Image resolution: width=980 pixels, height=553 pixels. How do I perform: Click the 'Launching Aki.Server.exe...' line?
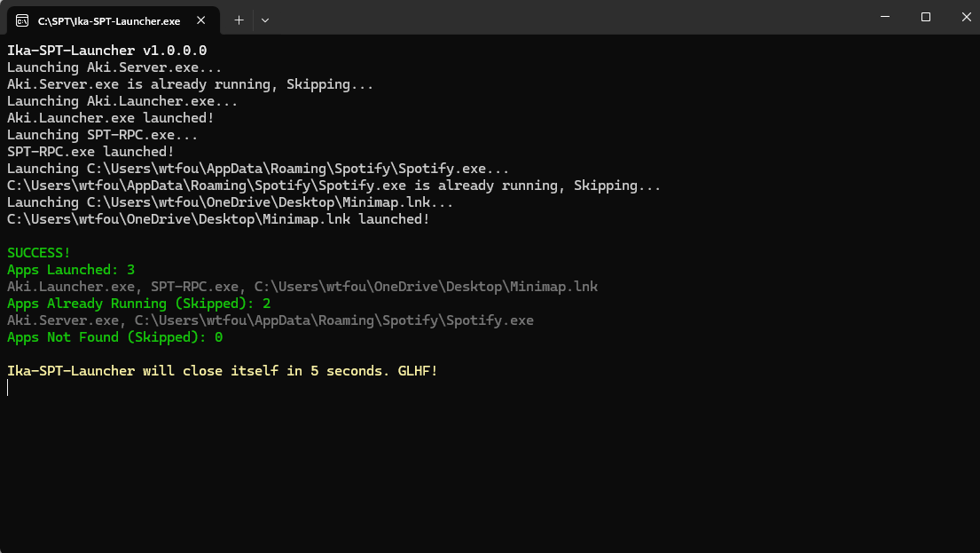pos(114,67)
